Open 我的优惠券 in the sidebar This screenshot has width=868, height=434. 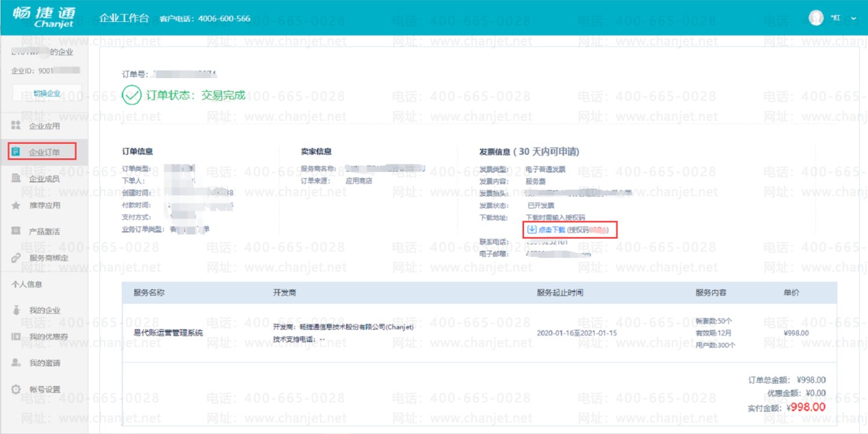pos(49,337)
